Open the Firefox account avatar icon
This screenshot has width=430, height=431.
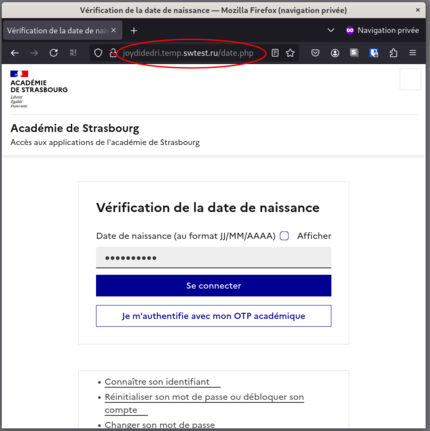(x=335, y=53)
